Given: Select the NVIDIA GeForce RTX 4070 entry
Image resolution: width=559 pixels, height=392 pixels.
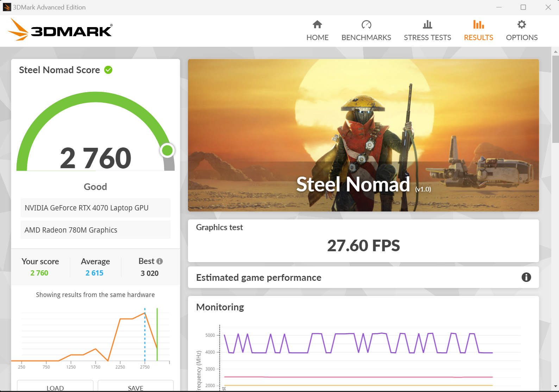Looking at the screenshot, I should tap(95, 208).
